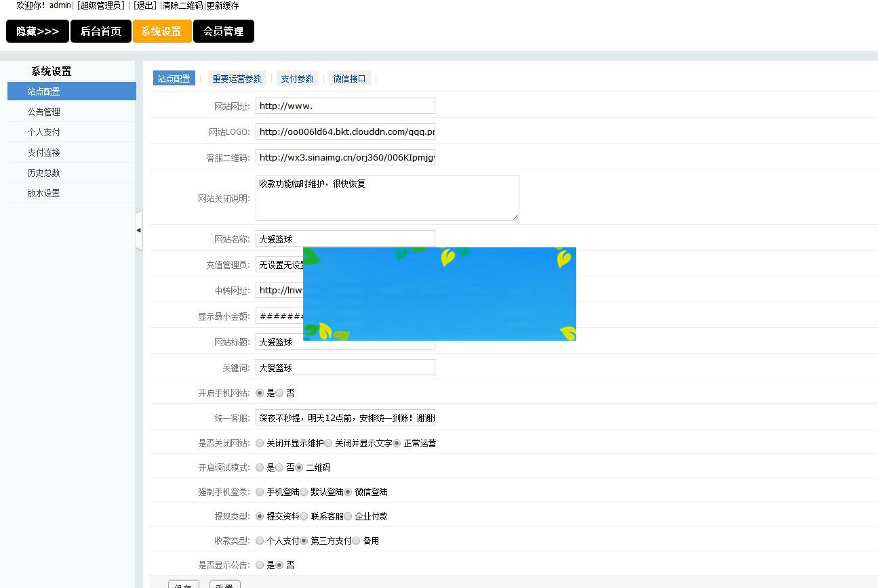The height and width of the screenshot is (588, 878).
Task: Select 关闭并显示维护 for 是否关闭网站
Action: click(x=259, y=442)
